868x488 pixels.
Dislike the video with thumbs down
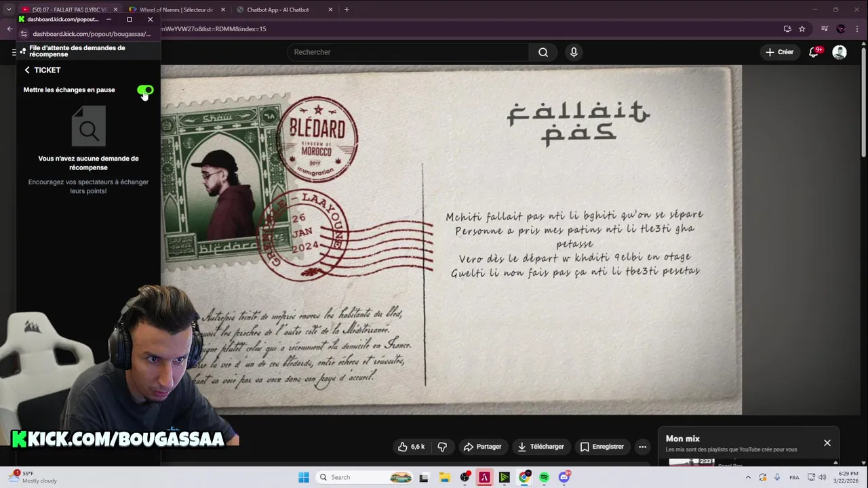442,447
